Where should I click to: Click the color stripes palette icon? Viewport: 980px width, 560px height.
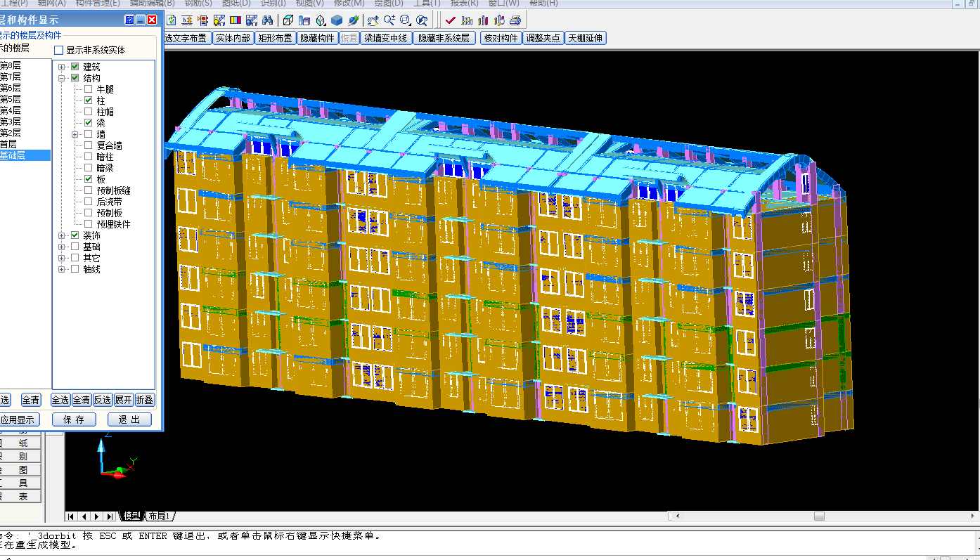click(x=236, y=20)
